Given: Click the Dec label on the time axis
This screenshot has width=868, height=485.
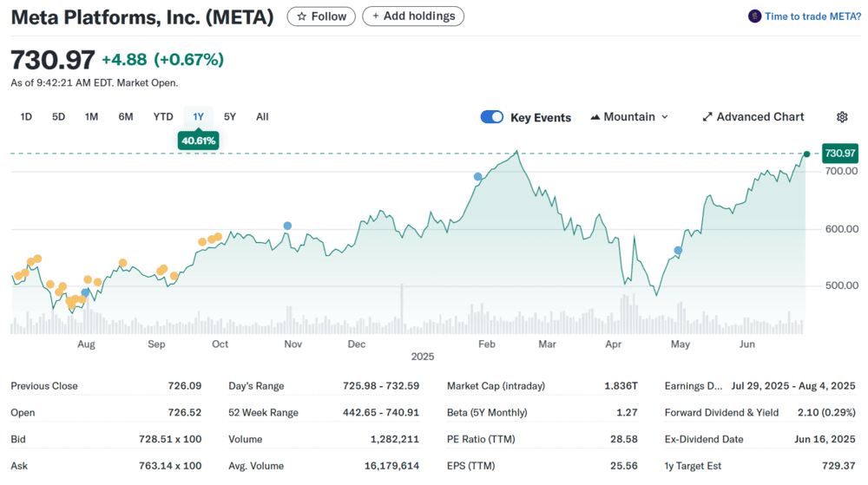Looking at the screenshot, I should click(x=357, y=344).
